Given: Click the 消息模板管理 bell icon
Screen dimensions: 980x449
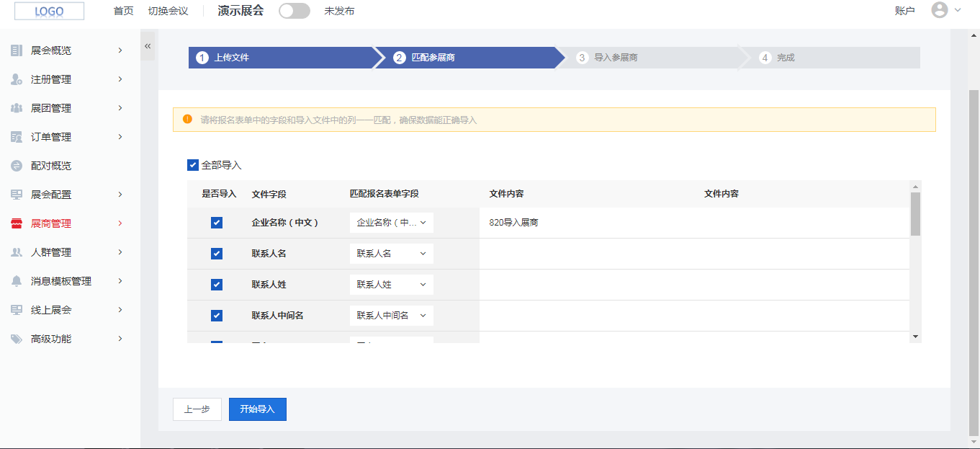Looking at the screenshot, I should tap(17, 281).
